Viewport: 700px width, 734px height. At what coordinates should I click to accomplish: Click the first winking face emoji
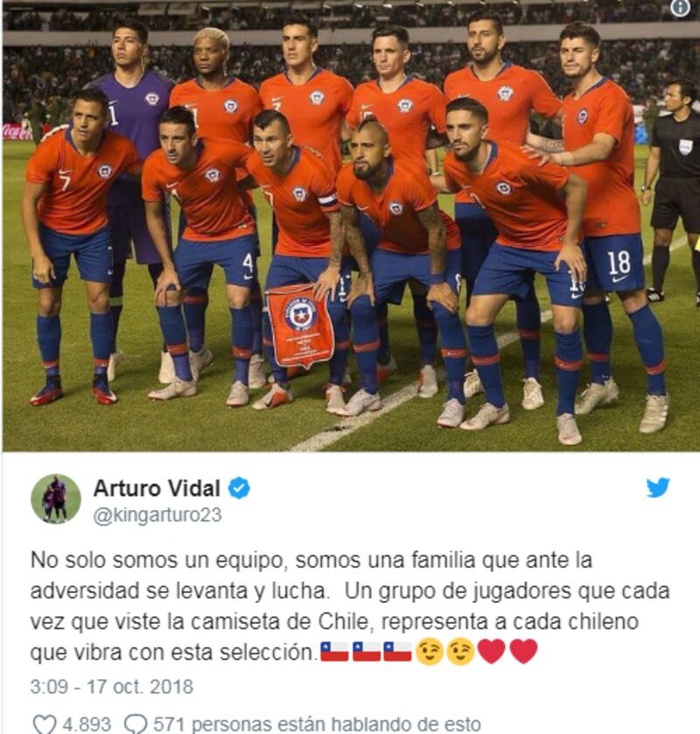point(430,652)
